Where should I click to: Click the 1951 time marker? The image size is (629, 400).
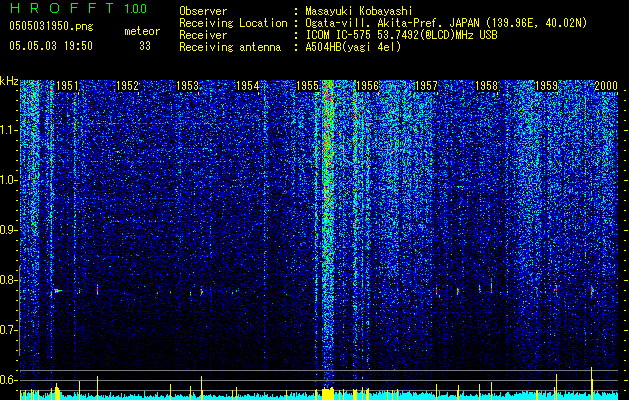[x=67, y=86]
